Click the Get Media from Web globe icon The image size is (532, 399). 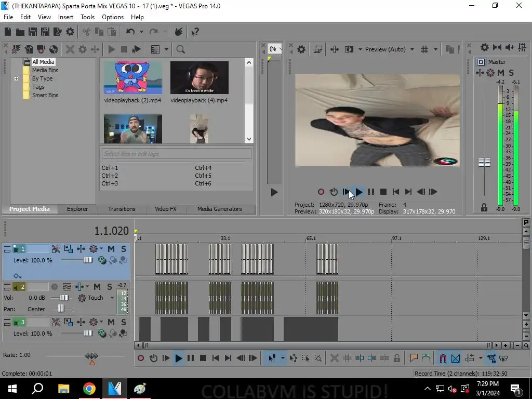click(x=54, y=49)
